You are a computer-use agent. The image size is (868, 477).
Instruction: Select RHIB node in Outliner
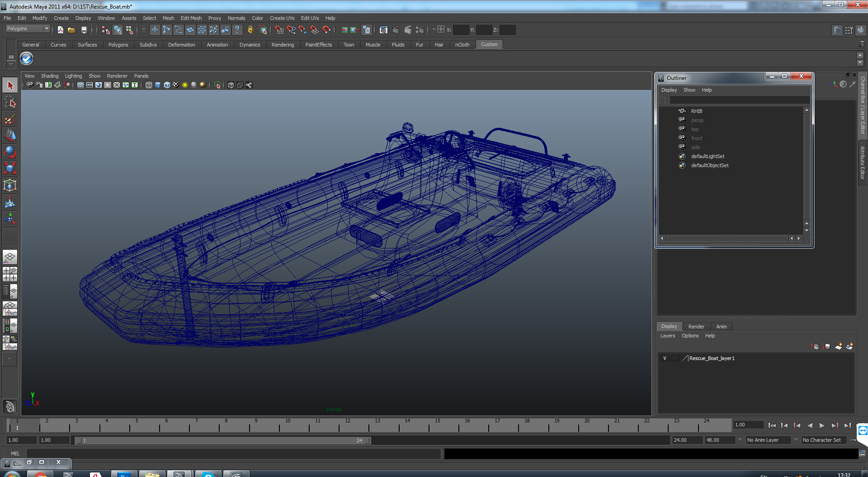pos(696,111)
